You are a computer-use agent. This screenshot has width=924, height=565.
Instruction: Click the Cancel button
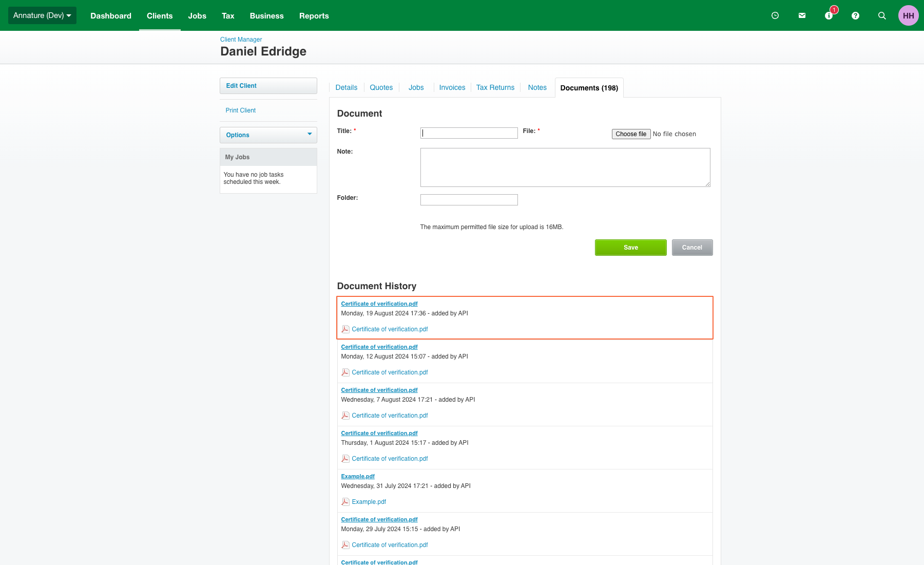click(x=692, y=248)
